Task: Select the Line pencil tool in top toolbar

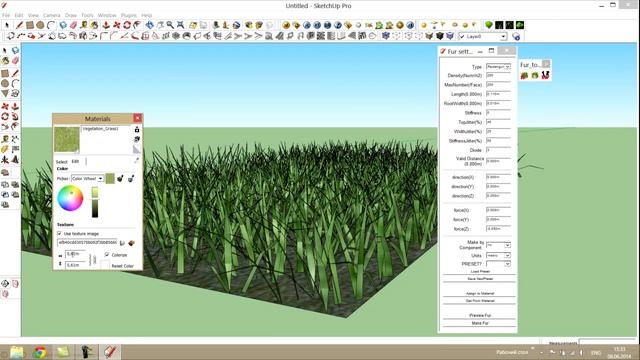Action: [x=19, y=25]
